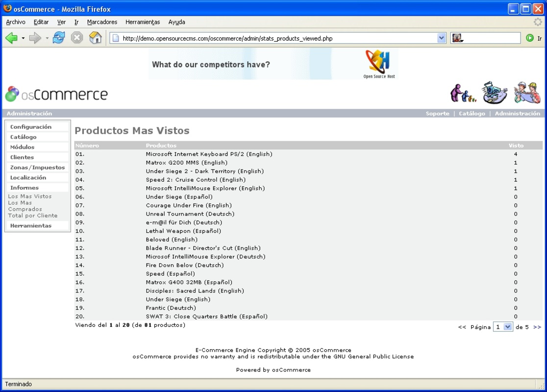Click the shopping cart catalog header icon

[495, 93]
